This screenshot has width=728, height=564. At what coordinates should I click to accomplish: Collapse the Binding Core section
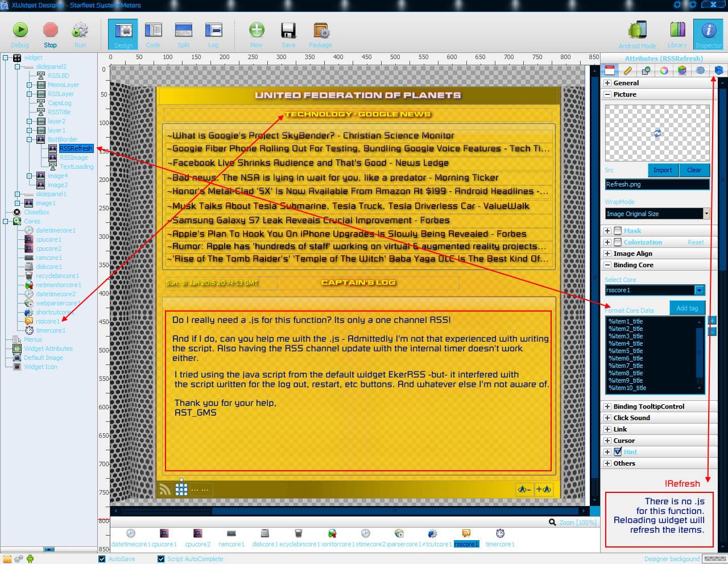607,265
